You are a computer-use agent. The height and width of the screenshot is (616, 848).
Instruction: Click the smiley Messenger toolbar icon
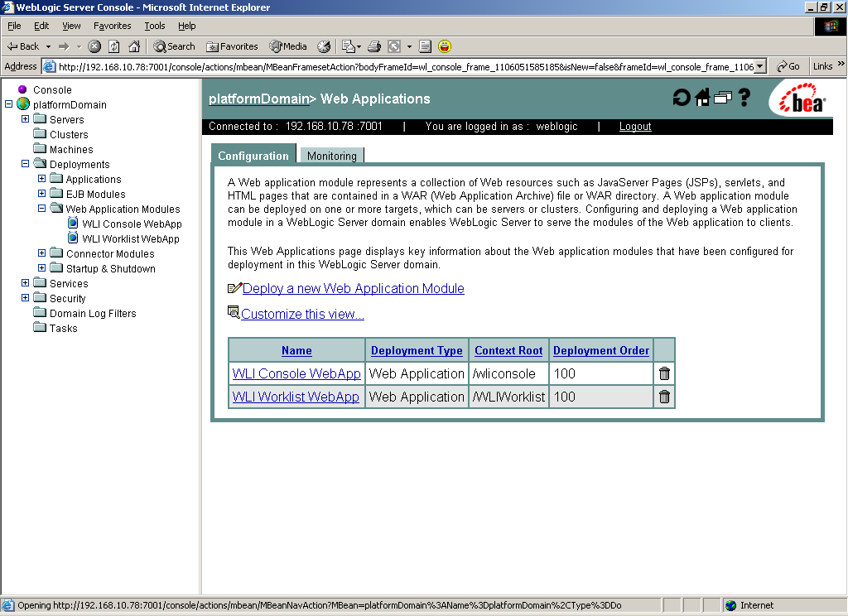click(x=445, y=46)
